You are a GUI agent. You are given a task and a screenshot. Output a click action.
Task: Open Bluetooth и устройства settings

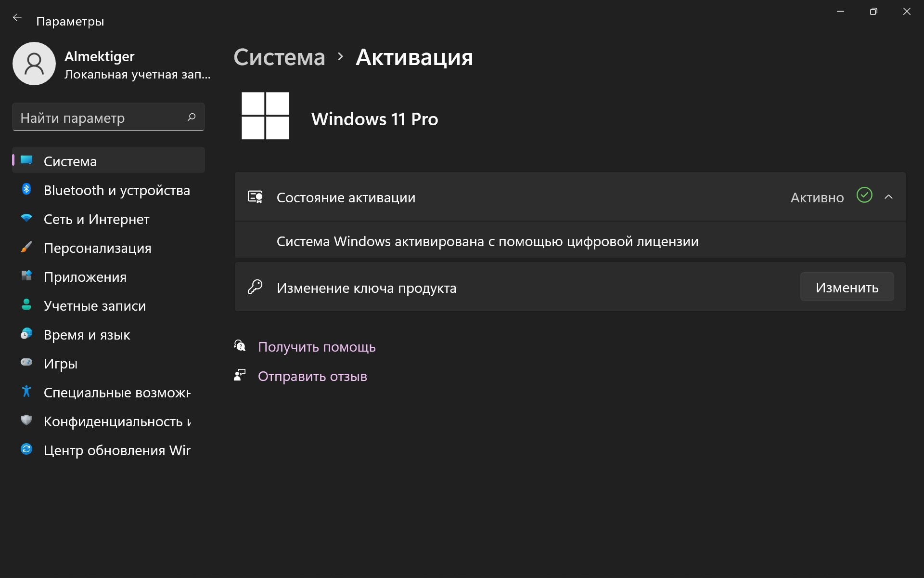coord(108,190)
